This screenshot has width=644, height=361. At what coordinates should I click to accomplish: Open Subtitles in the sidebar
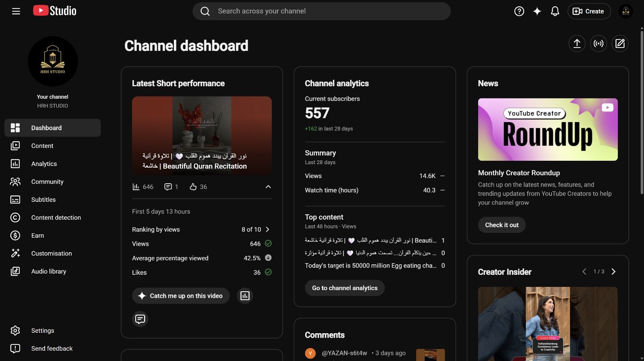[x=53, y=199]
